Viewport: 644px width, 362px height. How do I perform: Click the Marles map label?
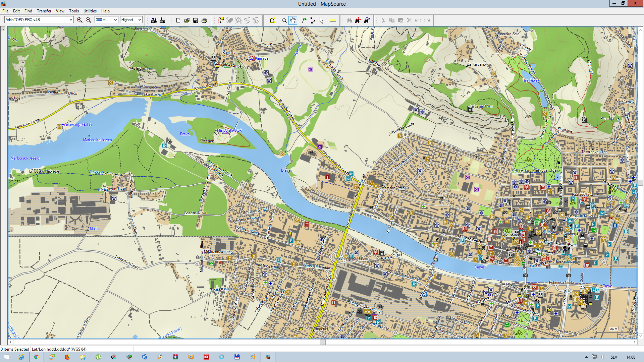pyautogui.click(x=95, y=229)
